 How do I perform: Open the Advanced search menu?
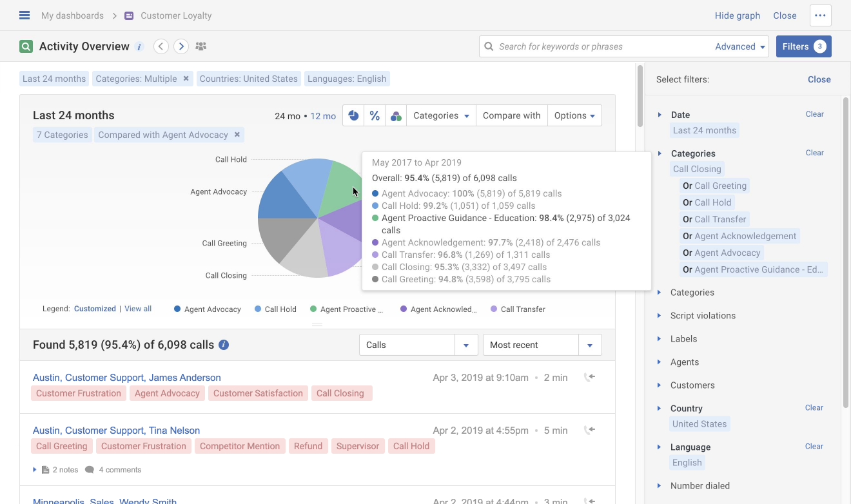tap(739, 46)
